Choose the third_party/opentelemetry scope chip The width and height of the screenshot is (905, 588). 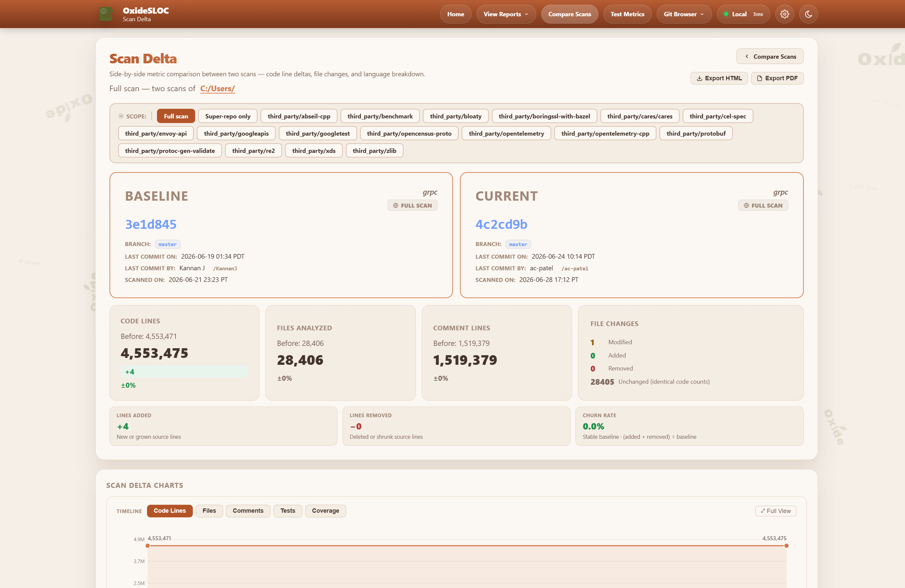point(506,133)
